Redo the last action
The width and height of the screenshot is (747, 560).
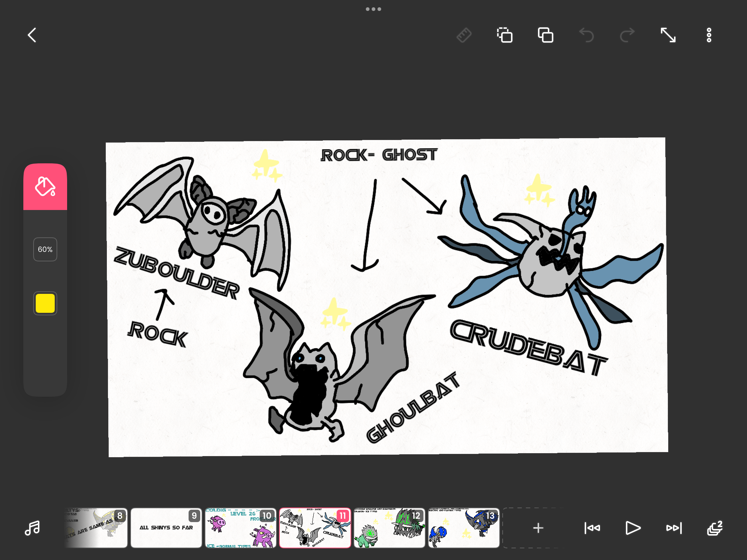pos(627,35)
